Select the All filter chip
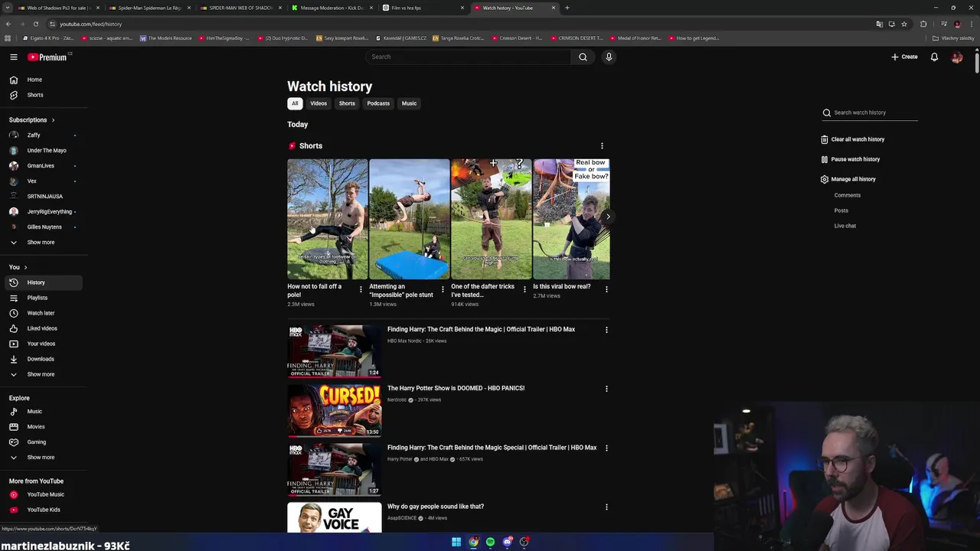This screenshot has height=551, width=980. pyautogui.click(x=295, y=103)
